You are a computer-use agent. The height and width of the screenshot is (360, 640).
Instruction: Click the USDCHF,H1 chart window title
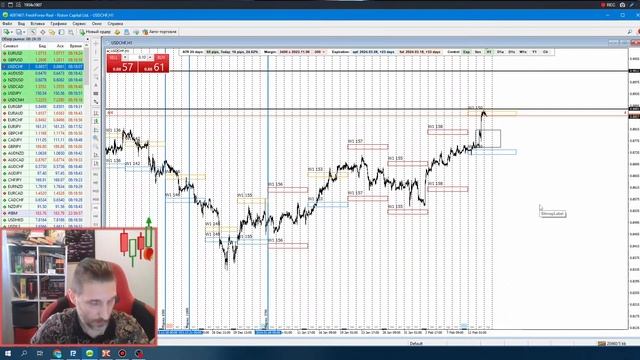[x=122, y=42]
